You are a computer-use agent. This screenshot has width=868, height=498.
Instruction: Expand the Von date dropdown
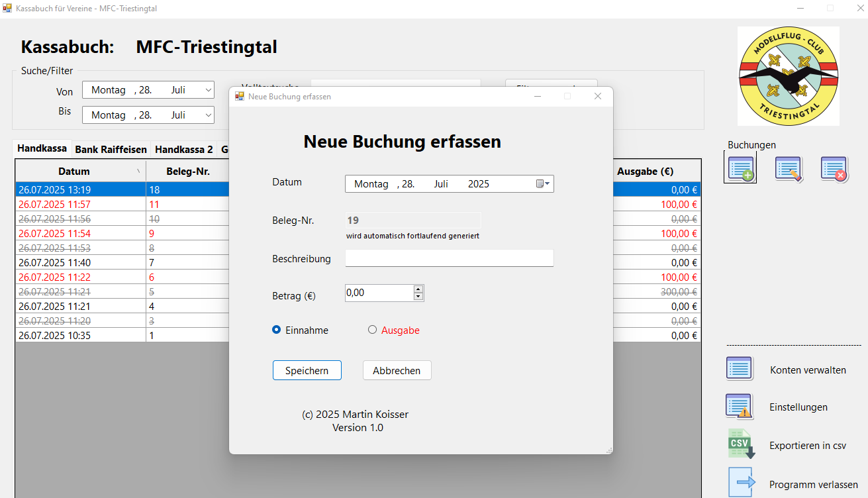(x=208, y=90)
